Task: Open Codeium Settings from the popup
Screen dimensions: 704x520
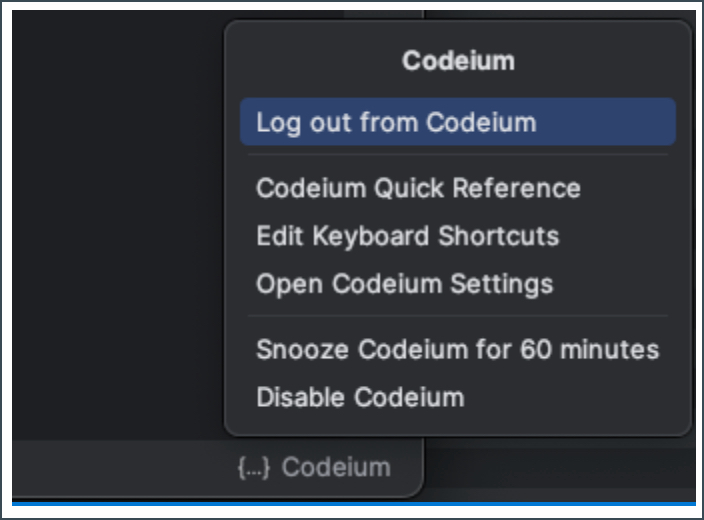Action: coord(404,284)
